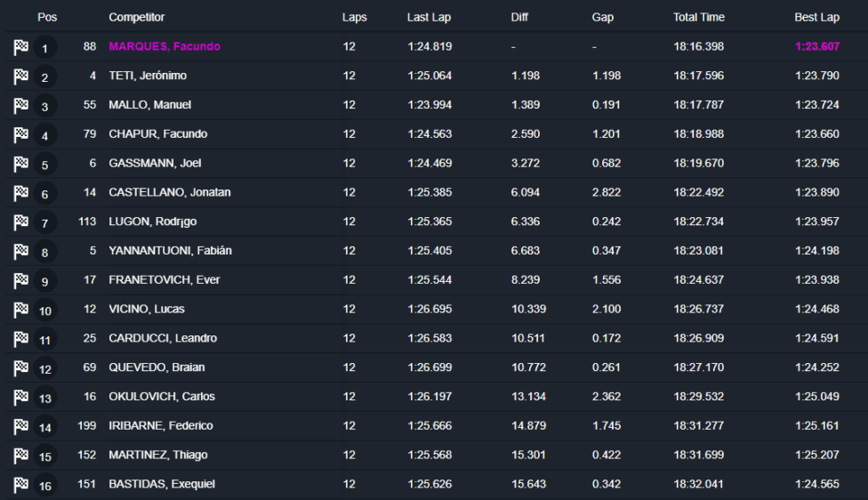This screenshot has width=868, height=500.
Task: Click position 10 circle for VICINO, Lucas
Action: click(44, 310)
